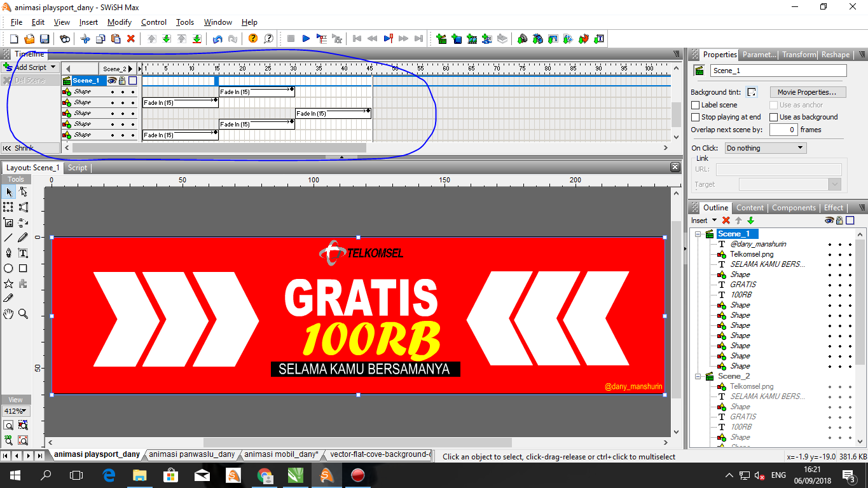Click the Insert Text toolbar icon
Image resolution: width=868 pixels, height=488 pixels.
point(599,39)
